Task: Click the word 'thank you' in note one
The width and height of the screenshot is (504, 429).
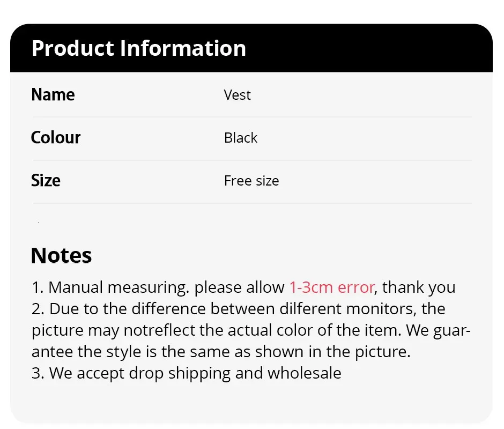Action: coord(418,287)
